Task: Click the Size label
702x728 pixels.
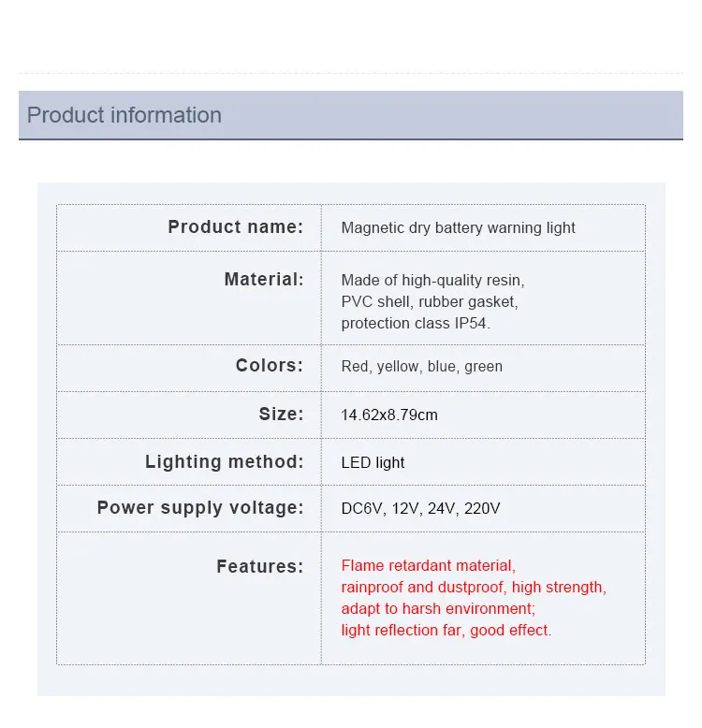Action: [x=281, y=414]
